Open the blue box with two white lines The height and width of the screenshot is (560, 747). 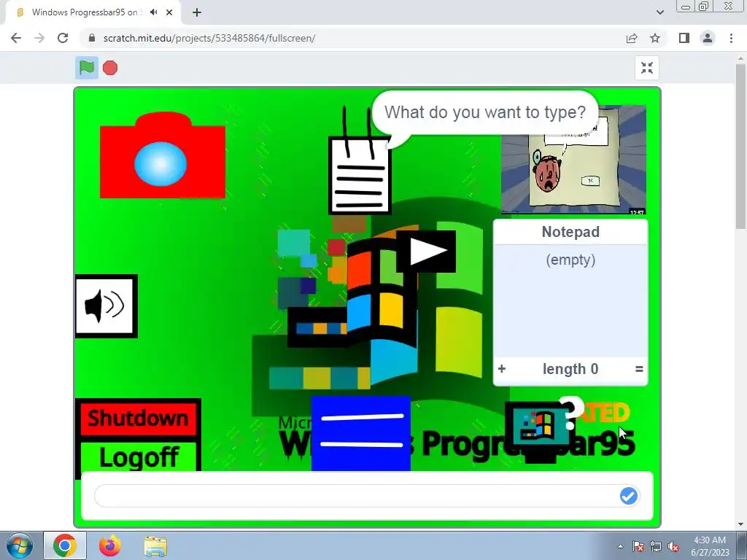coord(360,433)
